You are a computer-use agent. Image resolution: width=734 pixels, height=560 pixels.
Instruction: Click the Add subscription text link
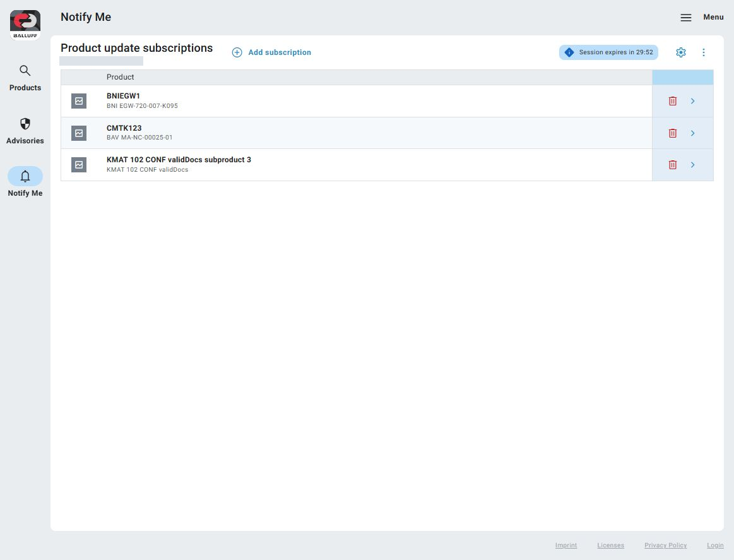pos(280,52)
